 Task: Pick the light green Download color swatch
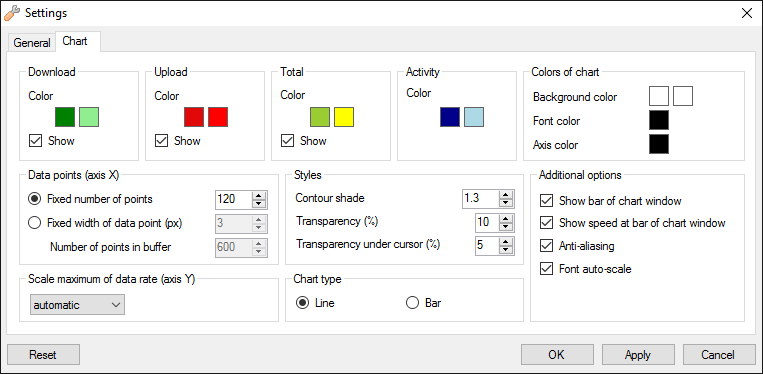click(89, 117)
